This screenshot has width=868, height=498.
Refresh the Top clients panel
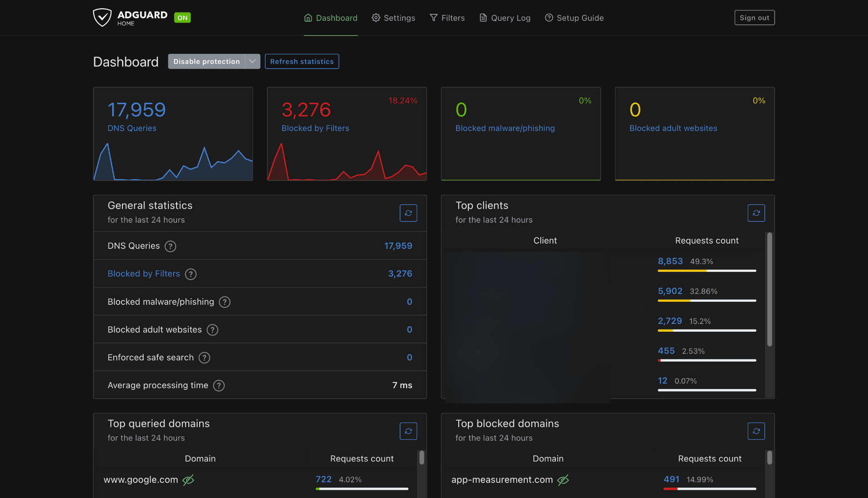tap(756, 213)
